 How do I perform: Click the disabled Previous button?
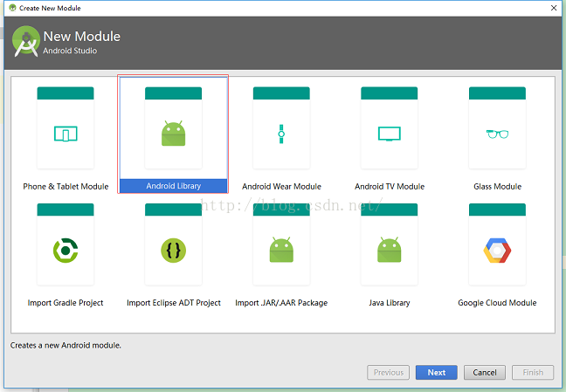[x=389, y=372]
